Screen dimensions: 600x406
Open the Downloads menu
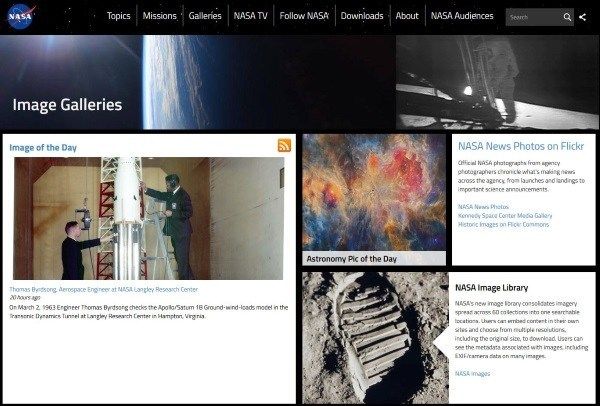pyautogui.click(x=362, y=16)
